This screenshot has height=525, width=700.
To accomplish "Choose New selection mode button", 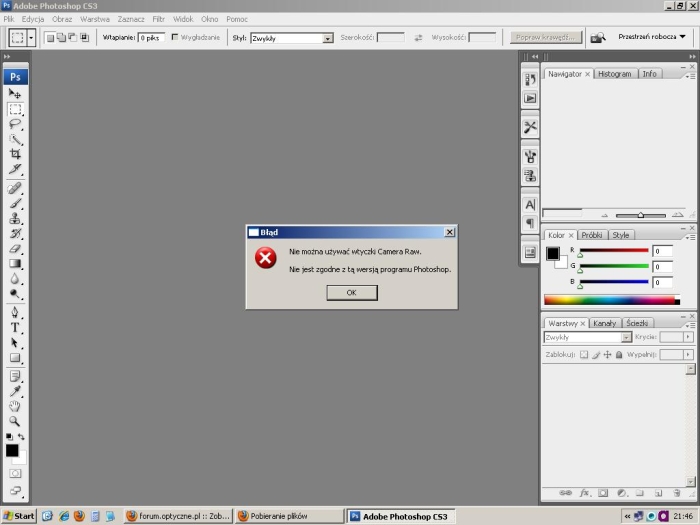I will 50,38.
